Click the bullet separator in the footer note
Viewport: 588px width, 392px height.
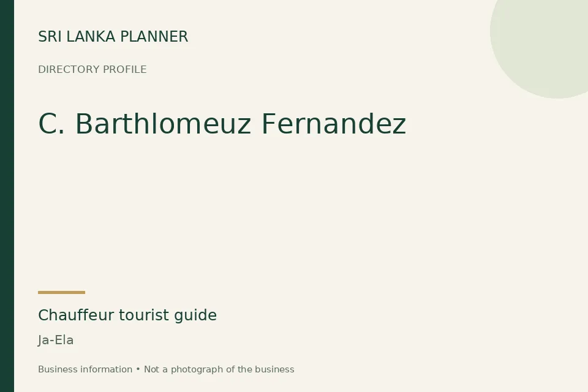tap(138, 369)
